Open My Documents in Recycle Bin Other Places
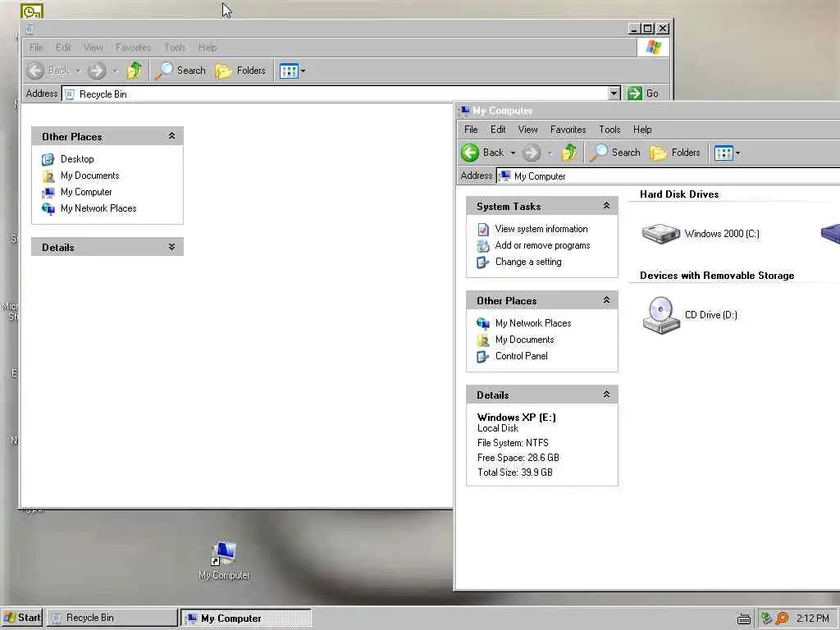Image resolution: width=840 pixels, height=630 pixels. [89, 176]
